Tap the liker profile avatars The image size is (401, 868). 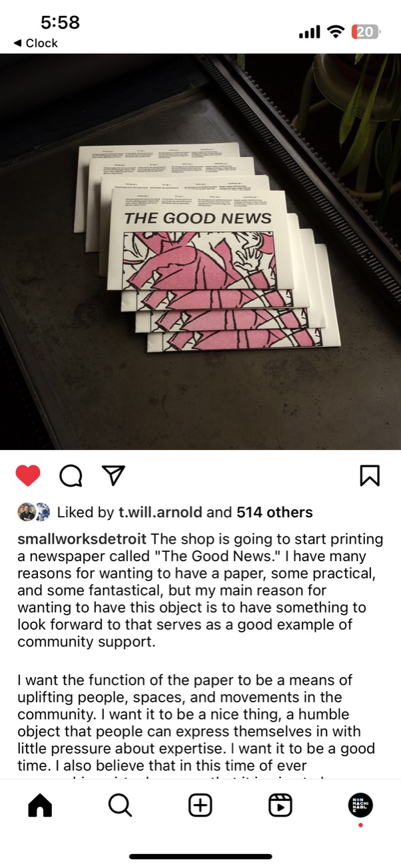(x=34, y=512)
